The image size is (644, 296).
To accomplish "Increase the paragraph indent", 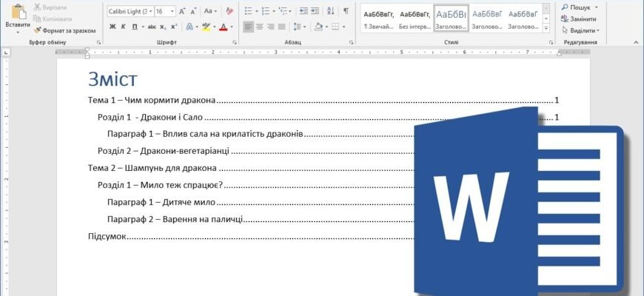I will (x=314, y=11).
